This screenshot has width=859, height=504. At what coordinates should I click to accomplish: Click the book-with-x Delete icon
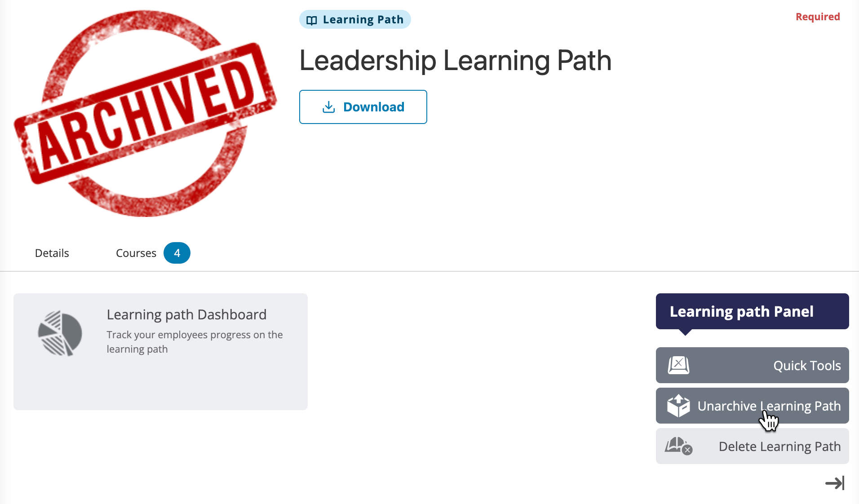point(679,446)
